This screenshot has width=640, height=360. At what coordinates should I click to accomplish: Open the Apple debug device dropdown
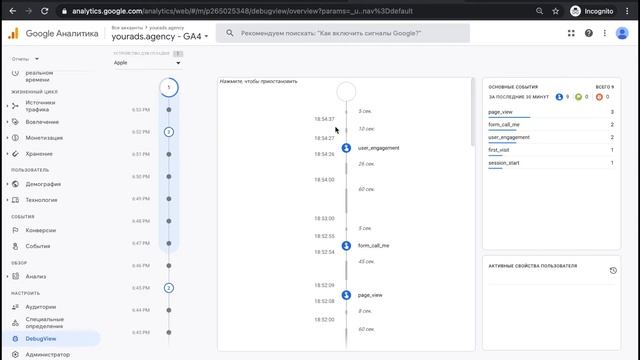147,62
